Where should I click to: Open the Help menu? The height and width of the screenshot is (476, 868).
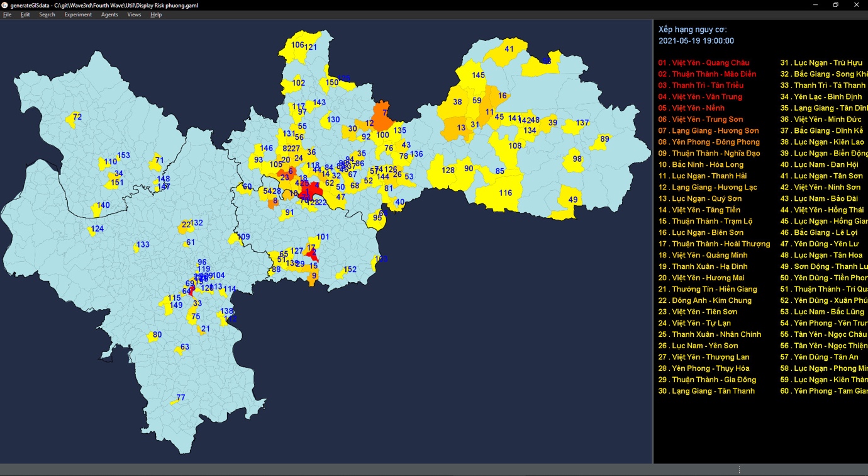tap(156, 14)
